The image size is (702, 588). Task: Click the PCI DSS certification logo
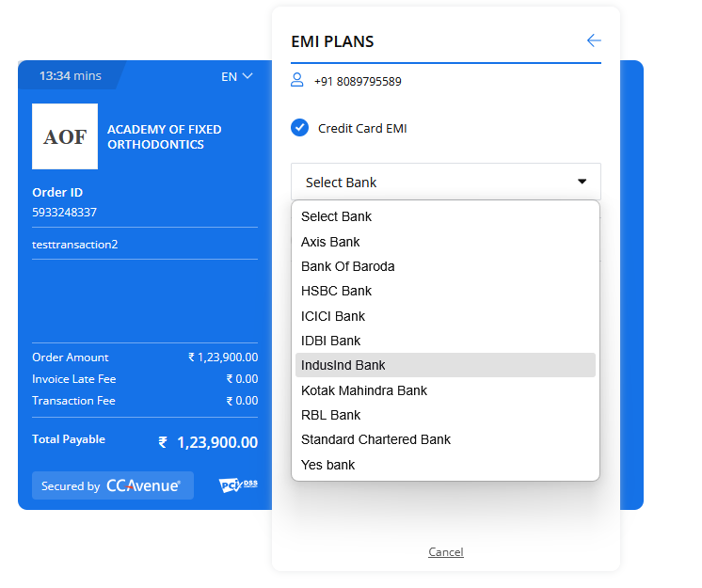click(237, 485)
